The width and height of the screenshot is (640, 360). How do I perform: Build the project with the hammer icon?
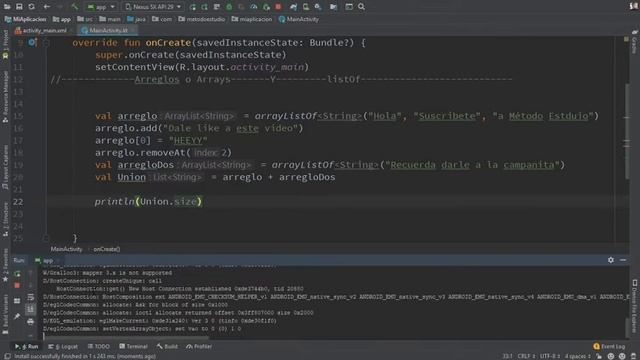click(74, 7)
